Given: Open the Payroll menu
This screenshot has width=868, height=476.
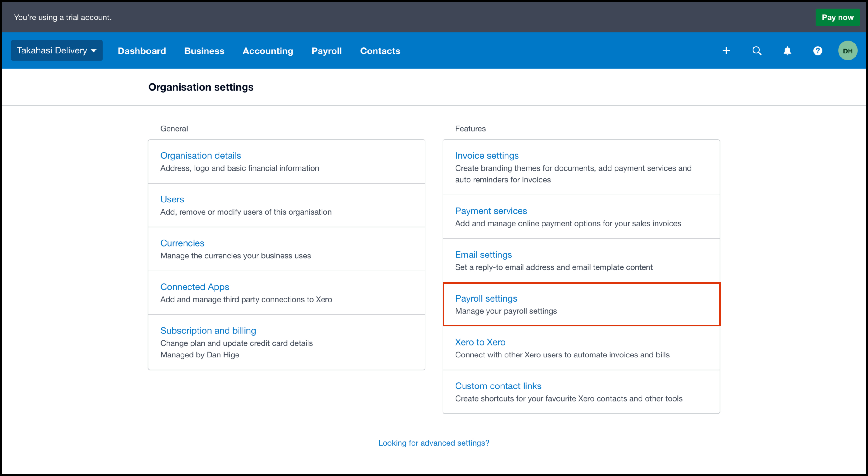Looking at the screenshot, I should tap(326, 51).
